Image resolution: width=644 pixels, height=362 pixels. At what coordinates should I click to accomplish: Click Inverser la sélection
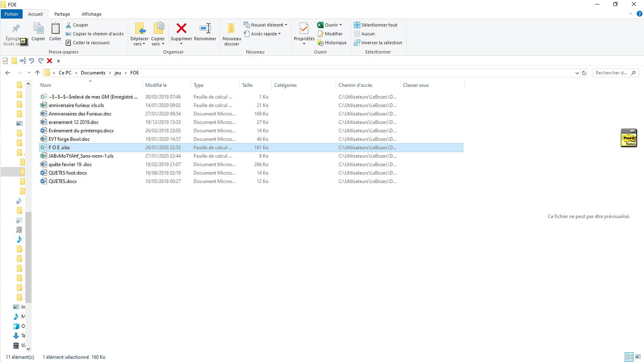378,43
